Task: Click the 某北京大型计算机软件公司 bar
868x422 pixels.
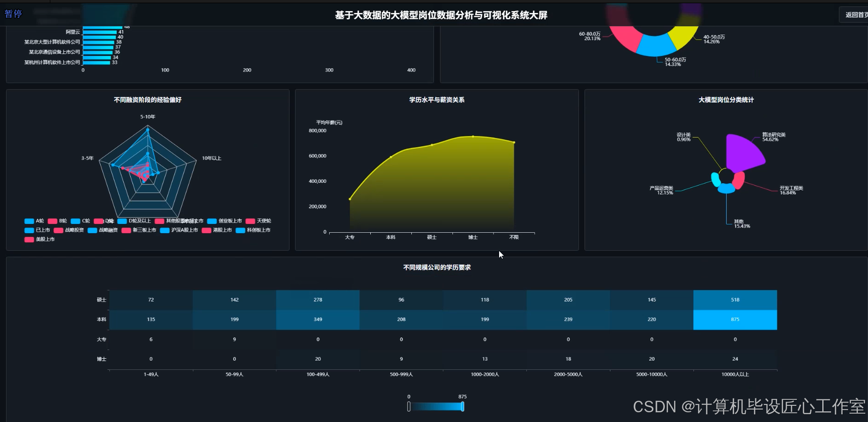Action: tap(99, 42)
